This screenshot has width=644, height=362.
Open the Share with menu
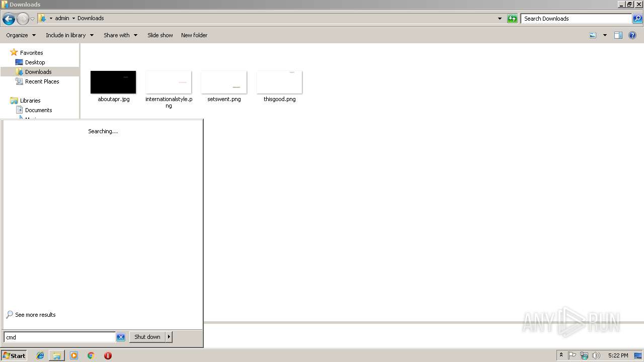point(120,35)
